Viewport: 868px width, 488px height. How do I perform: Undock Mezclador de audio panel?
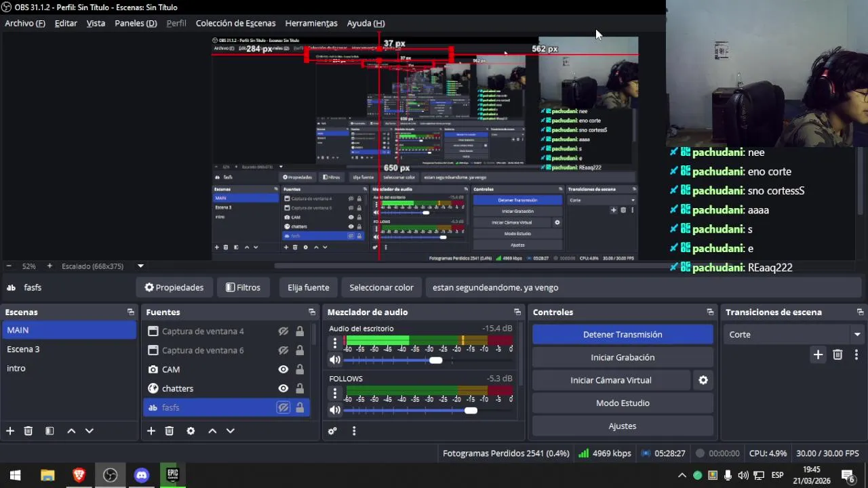(x=517, y=312)
